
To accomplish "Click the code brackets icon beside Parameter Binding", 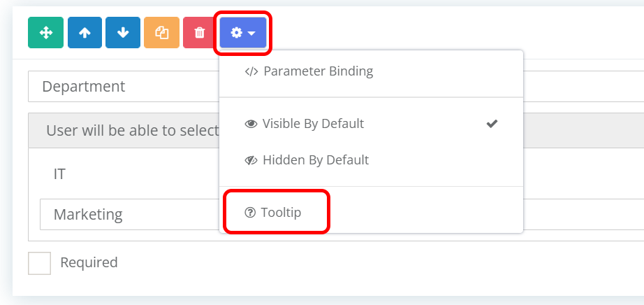I will (x=251, y=71).
